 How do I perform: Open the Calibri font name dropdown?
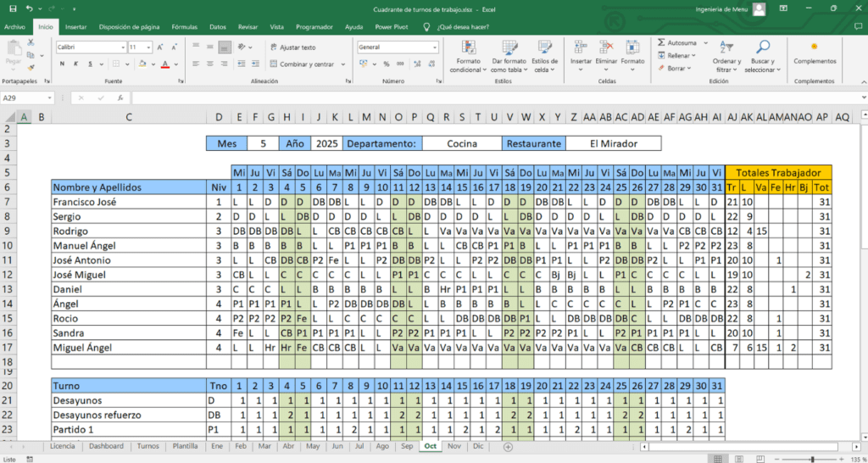(123, 47)
